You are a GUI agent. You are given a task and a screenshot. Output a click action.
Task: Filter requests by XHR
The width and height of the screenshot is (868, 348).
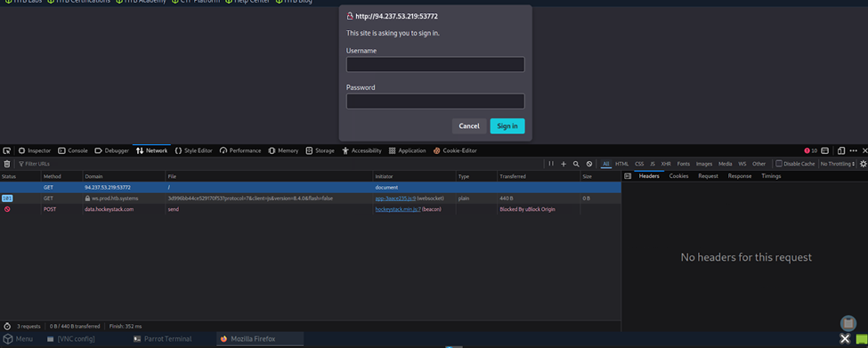pyautogui.click(x=666, y=164)
